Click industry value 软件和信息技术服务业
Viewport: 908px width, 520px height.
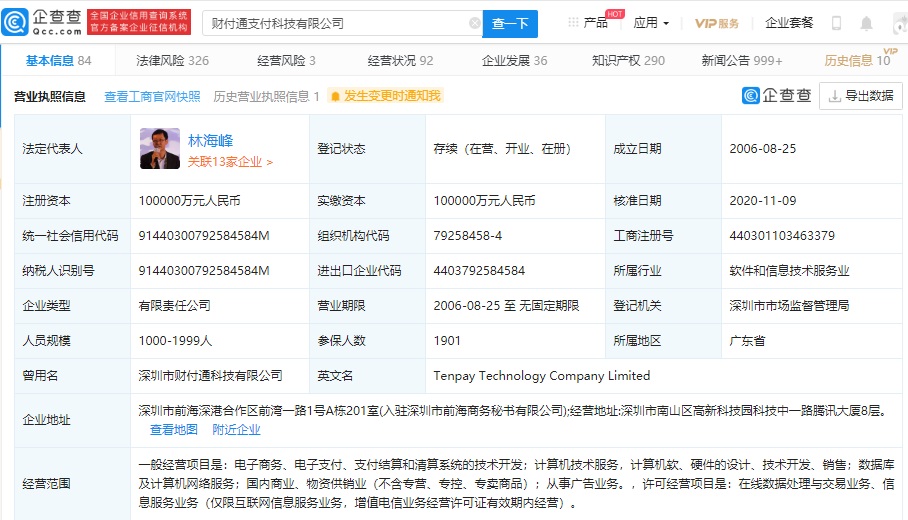point(789,270)
